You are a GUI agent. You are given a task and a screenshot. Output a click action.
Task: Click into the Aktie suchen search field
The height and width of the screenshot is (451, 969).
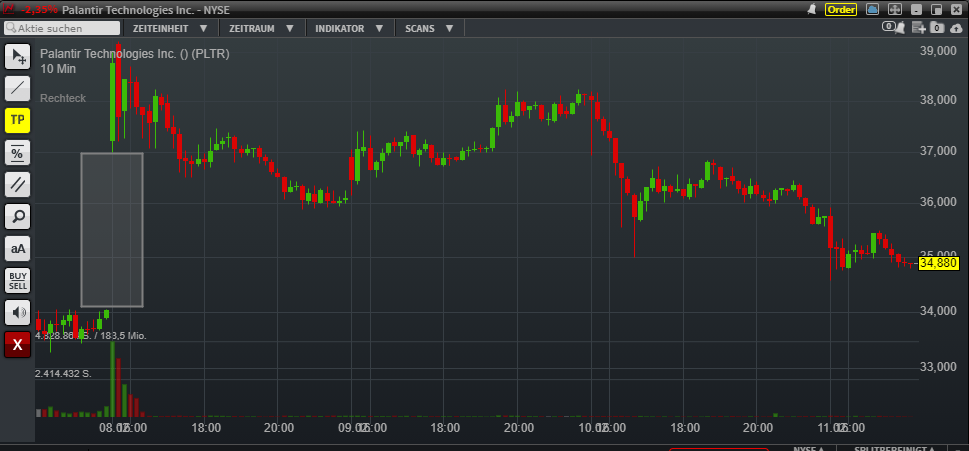coord(62,28)
